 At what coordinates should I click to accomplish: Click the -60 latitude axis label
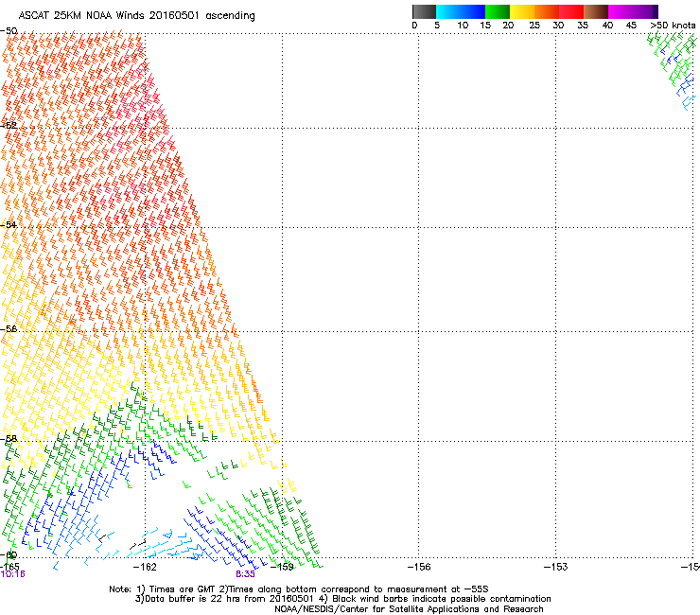pyautogui.click(x=9, y=555)
